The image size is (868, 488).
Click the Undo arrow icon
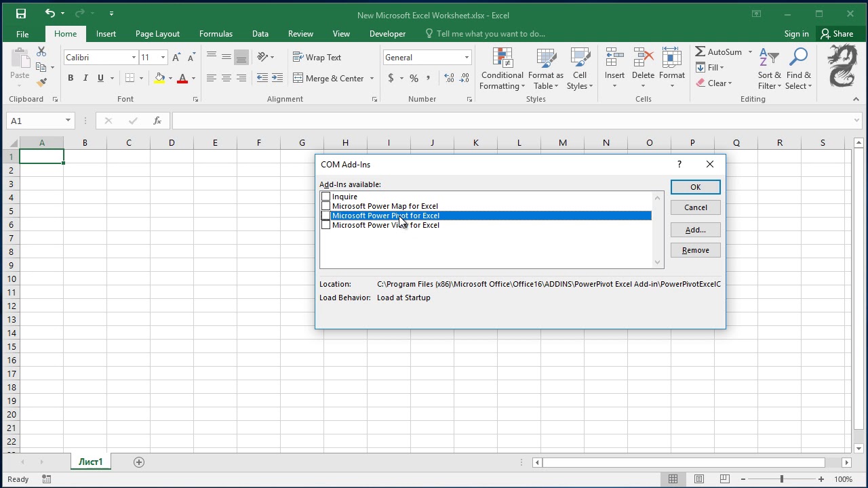coord(50,14)
